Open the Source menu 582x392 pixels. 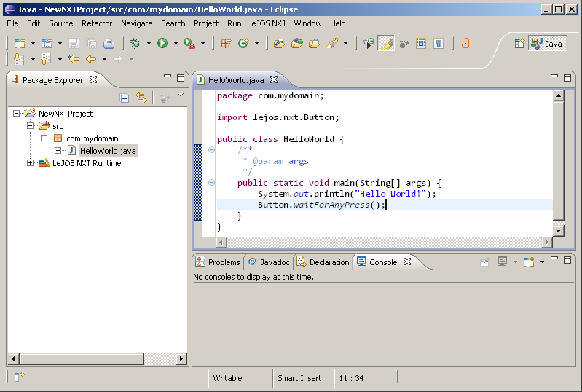[61, 23]
